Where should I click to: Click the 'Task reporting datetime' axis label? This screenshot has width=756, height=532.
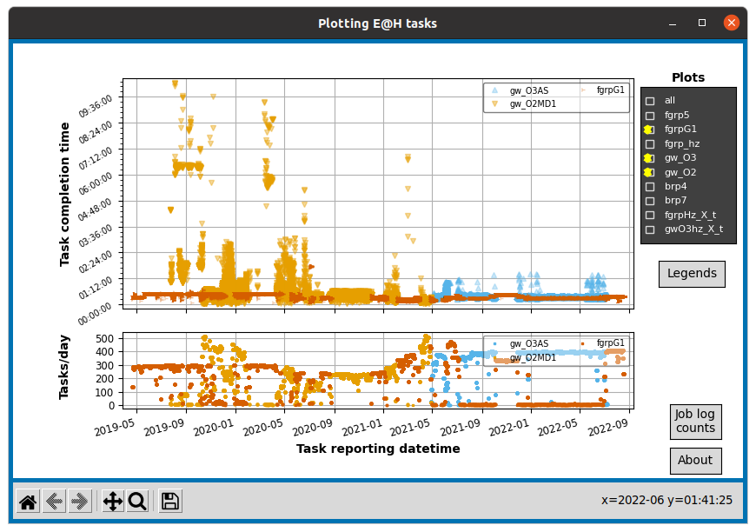click(x=378, y=449)
